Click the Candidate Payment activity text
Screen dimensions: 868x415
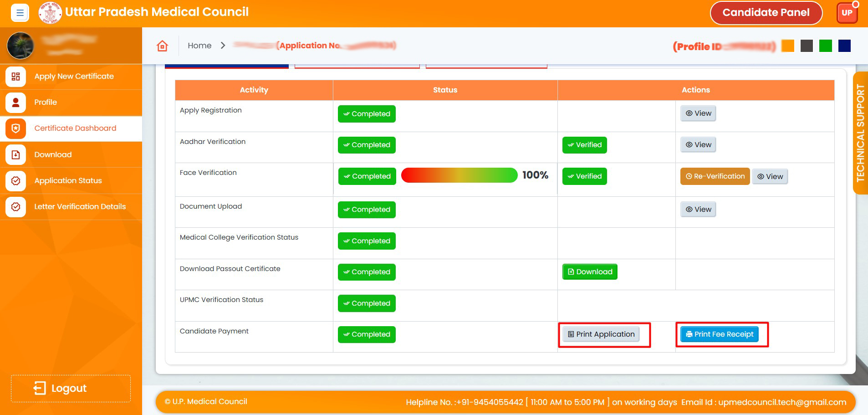tap(214, 331)
